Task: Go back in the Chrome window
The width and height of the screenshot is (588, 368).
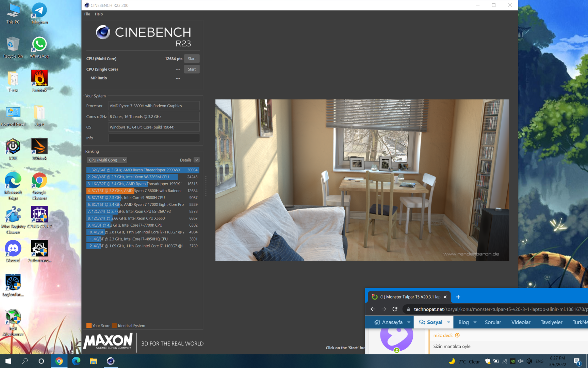Action: point(373,309)
